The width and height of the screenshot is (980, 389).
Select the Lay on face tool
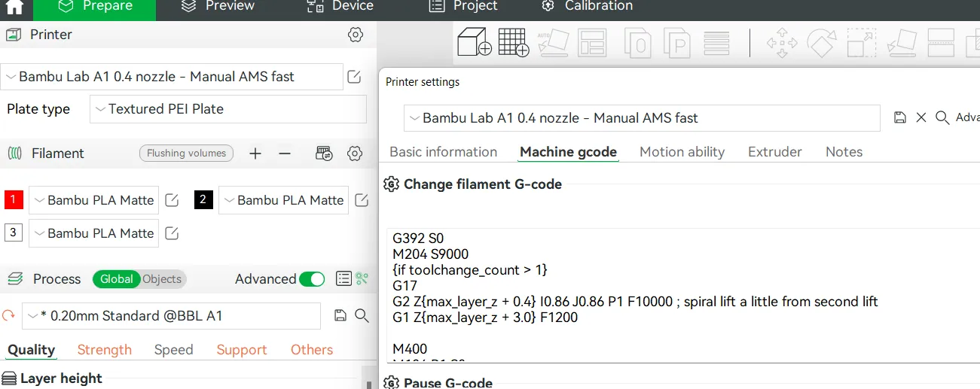tap(902, 43)
